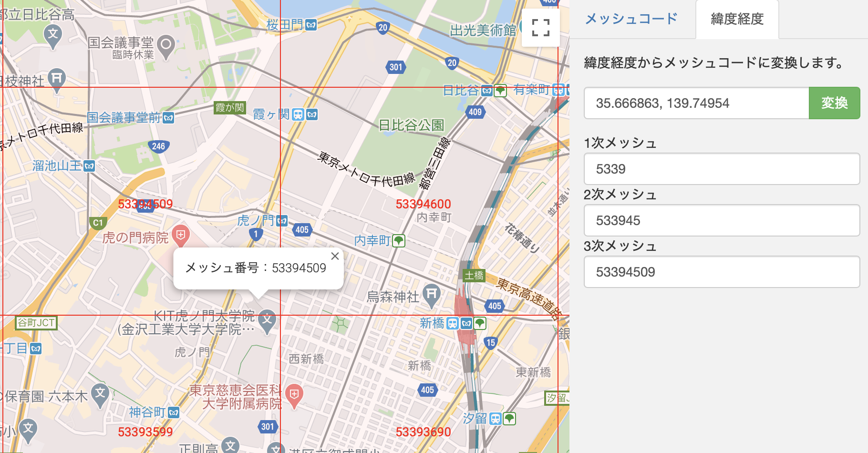Click the green 変換 button
The height and width of the screenshot is (453, 868).
834,103
